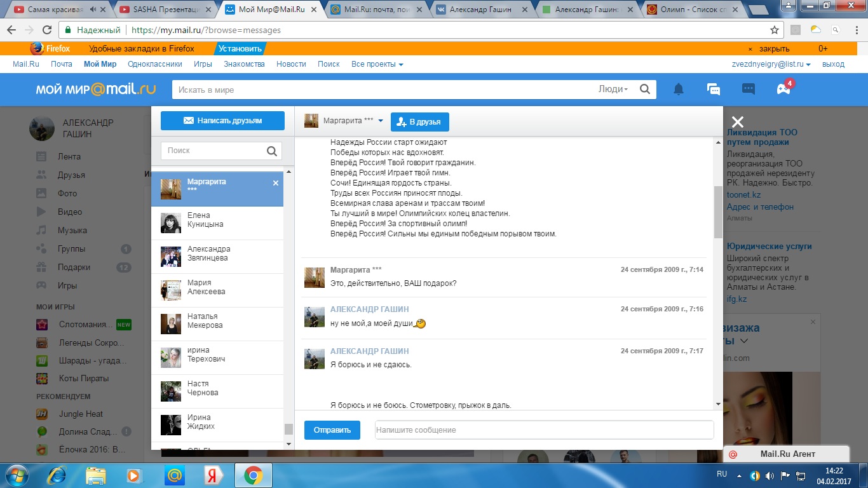Launch Легенды Сокро... game
This screenshot has width=868, height=488.
(92, 342)
